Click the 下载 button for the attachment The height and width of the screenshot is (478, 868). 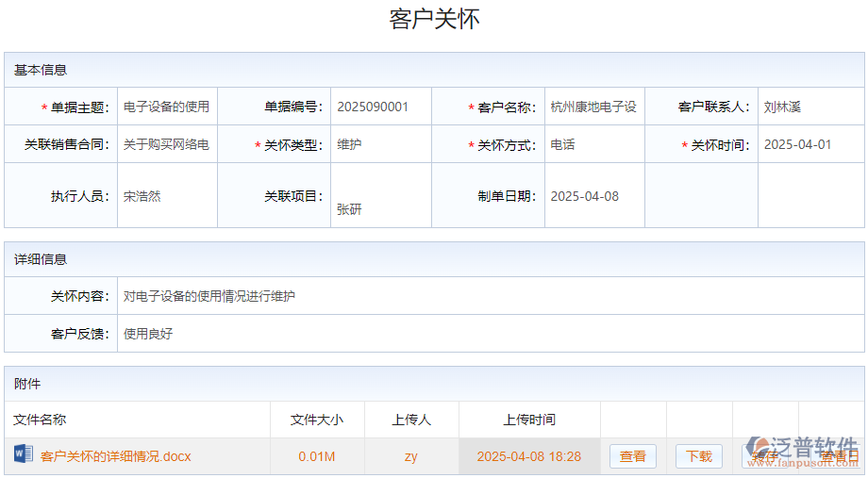(698, 456)
